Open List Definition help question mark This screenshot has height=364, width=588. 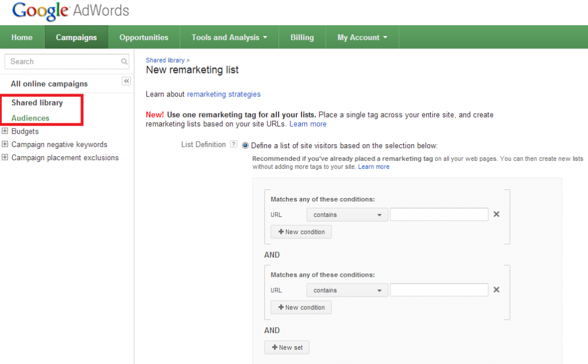coord(233,144)
